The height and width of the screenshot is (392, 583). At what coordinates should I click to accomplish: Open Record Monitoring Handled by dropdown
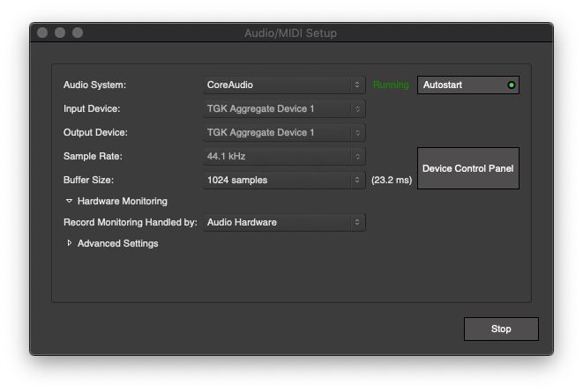click(284, 223)
